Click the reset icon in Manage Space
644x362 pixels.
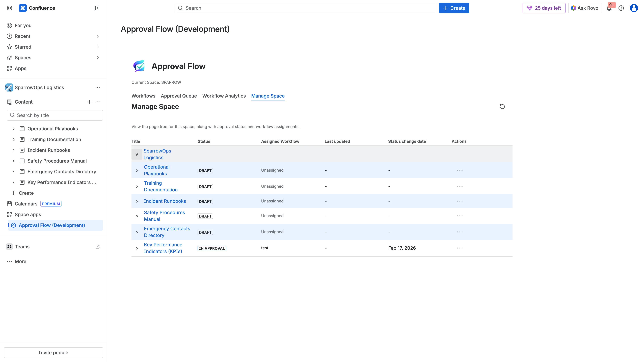[502, 106]
